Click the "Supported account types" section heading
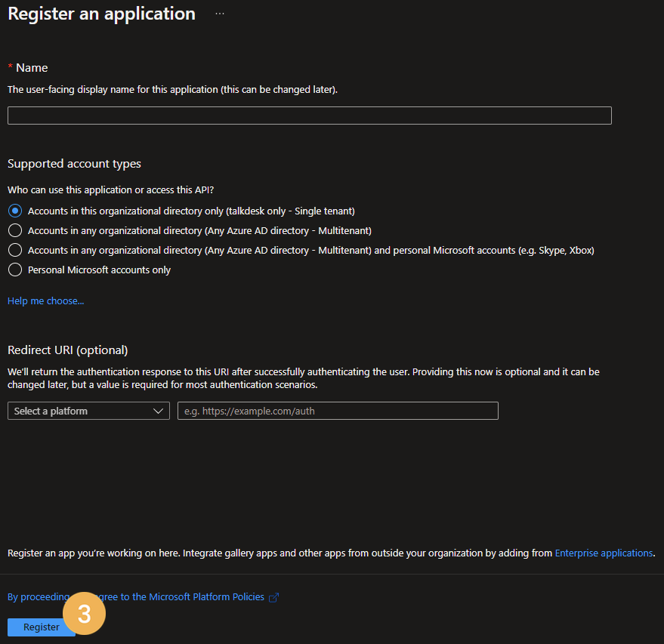 [73, 163]
